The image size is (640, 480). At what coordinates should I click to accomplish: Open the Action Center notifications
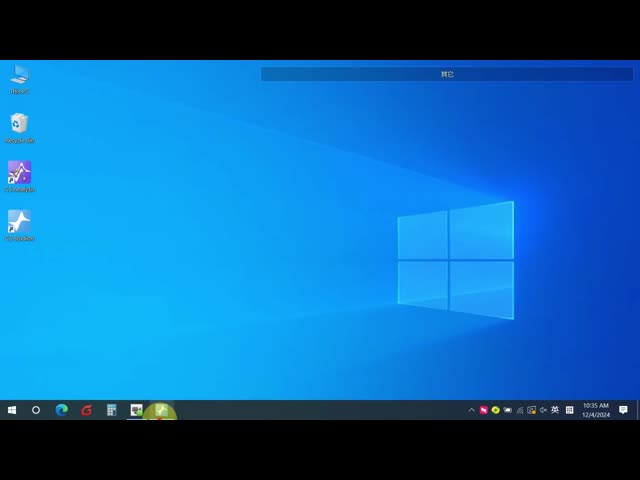tap(623, 410)
